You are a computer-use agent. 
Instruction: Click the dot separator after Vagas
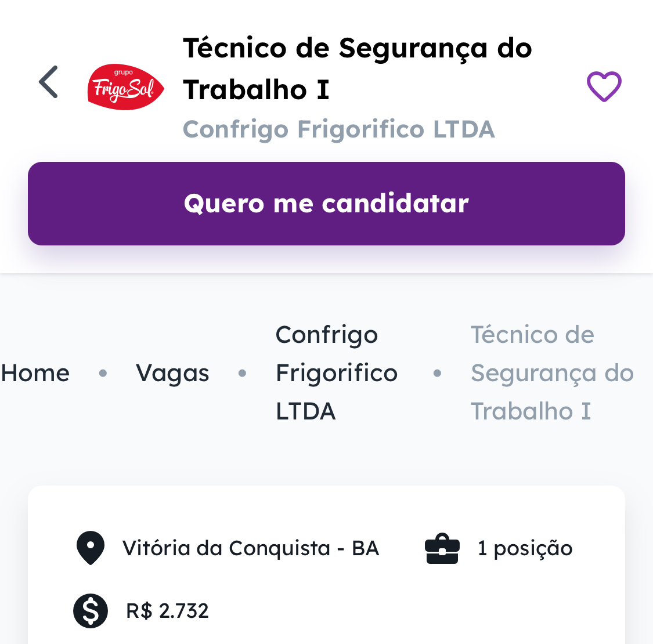coord(243,373)
